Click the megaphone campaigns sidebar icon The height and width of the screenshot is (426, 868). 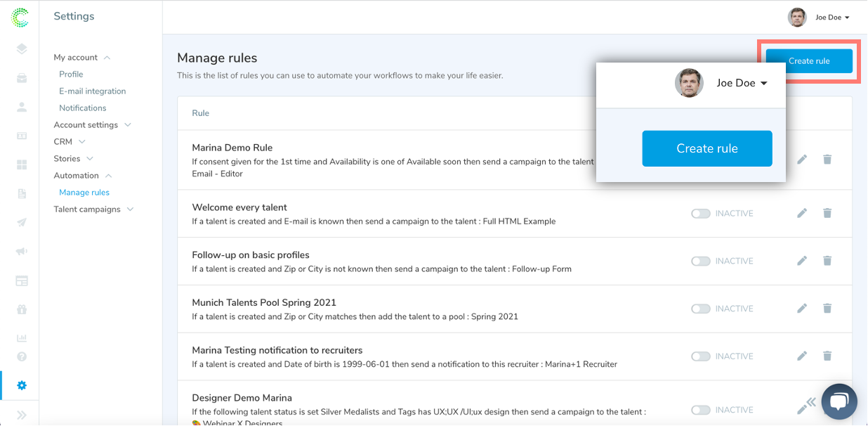click(x=22, y=252)
